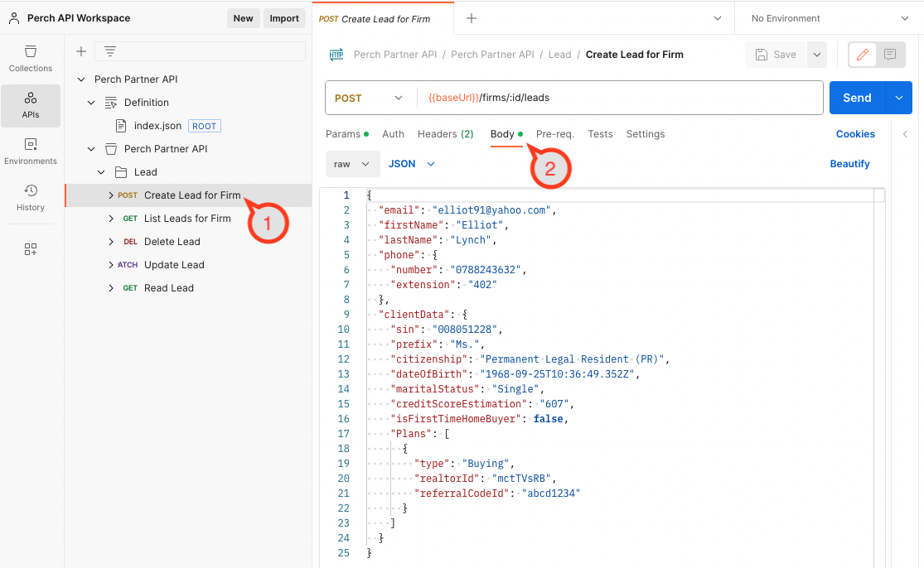Viewport: 924px width, 568px height.
Task: Click the request URL input field
Action: (619, 98)
